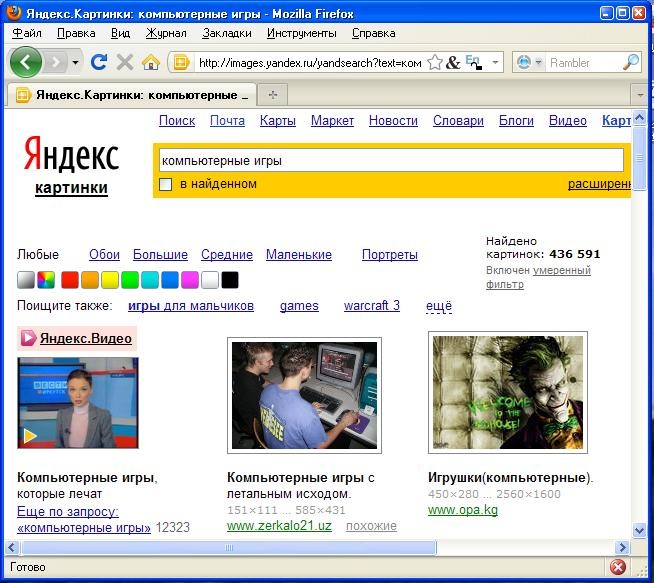Open the back/forward history dropdown arrow
This screenshot has height=583, width=654.
(x=75, y=63)
